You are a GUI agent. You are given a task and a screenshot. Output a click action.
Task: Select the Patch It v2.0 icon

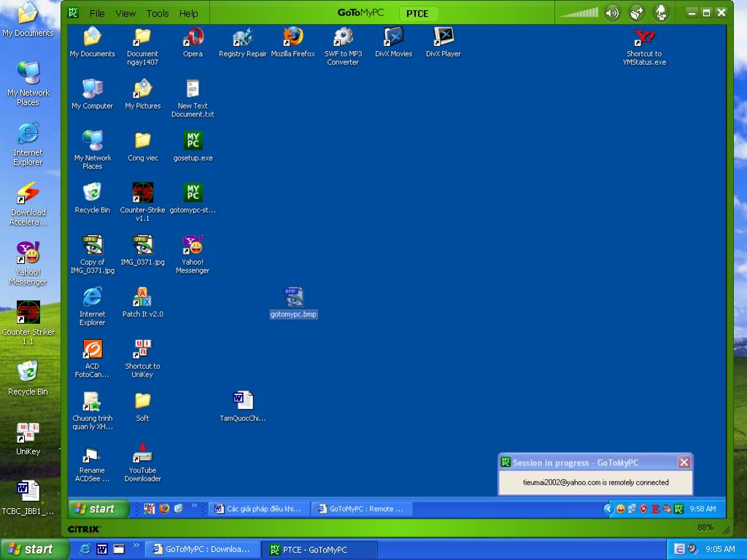[x=143, y=303]
